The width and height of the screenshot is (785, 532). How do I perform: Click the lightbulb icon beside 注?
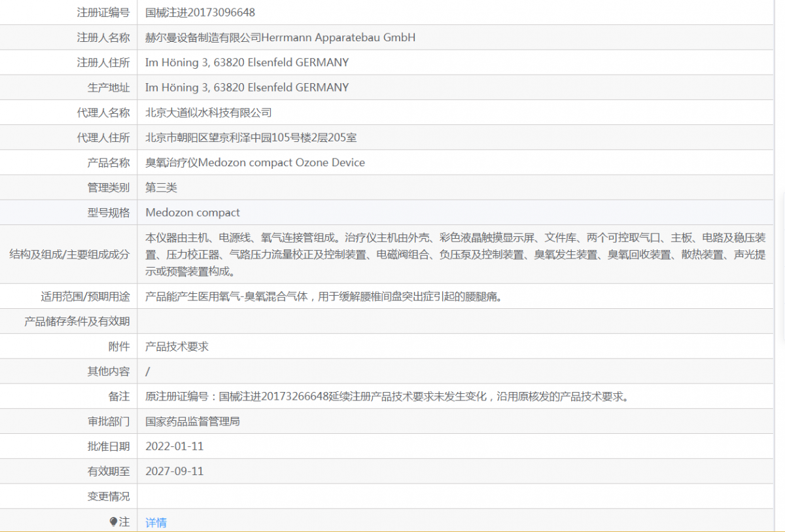point(113,522)
